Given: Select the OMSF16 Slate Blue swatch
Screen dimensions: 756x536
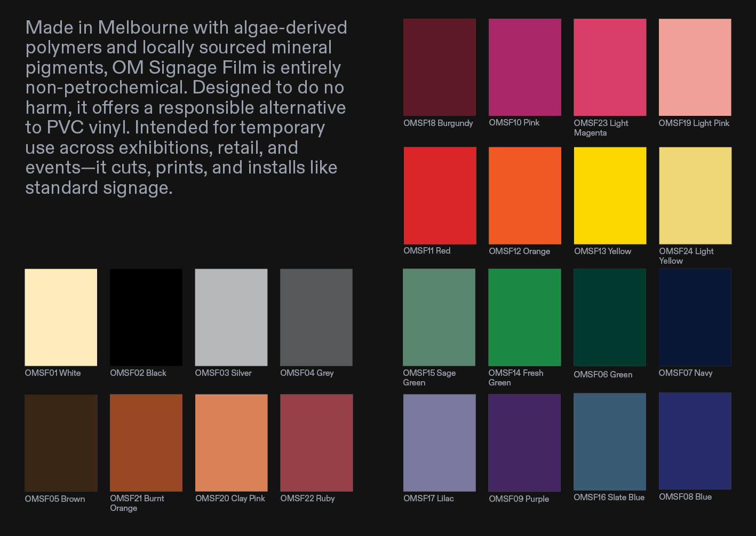Looking at the screenshot, I should click(x=609, y=442).
